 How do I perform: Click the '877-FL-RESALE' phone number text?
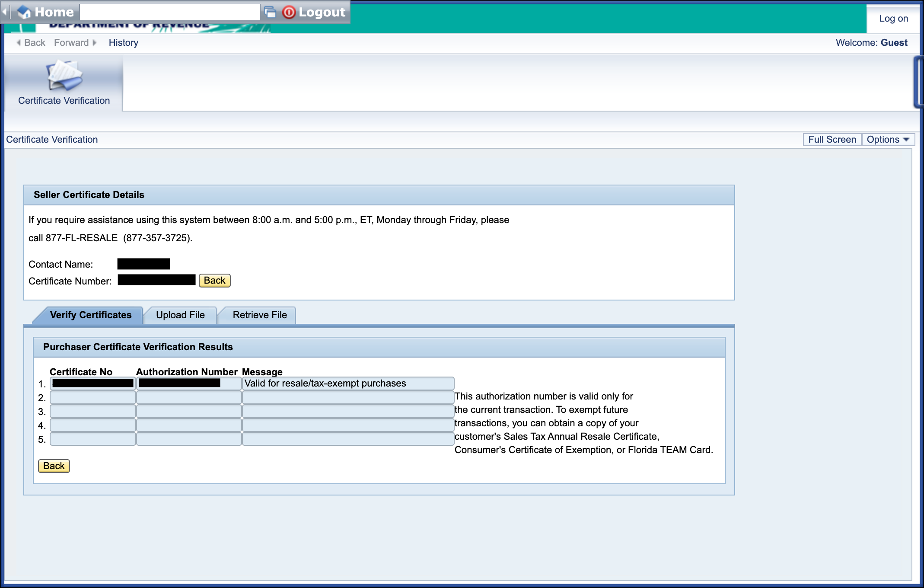point(82,238)
